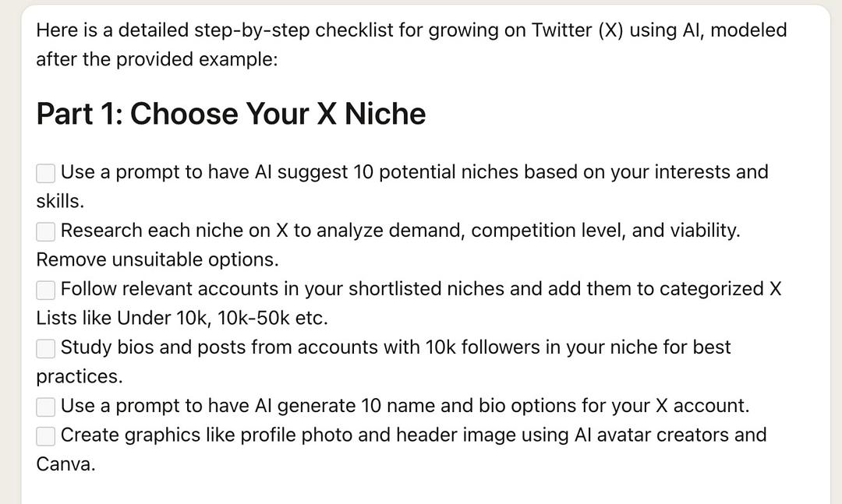Click the 'after the provided example:' text line
This screenshot has height=504, width=842.
[157, 59]
